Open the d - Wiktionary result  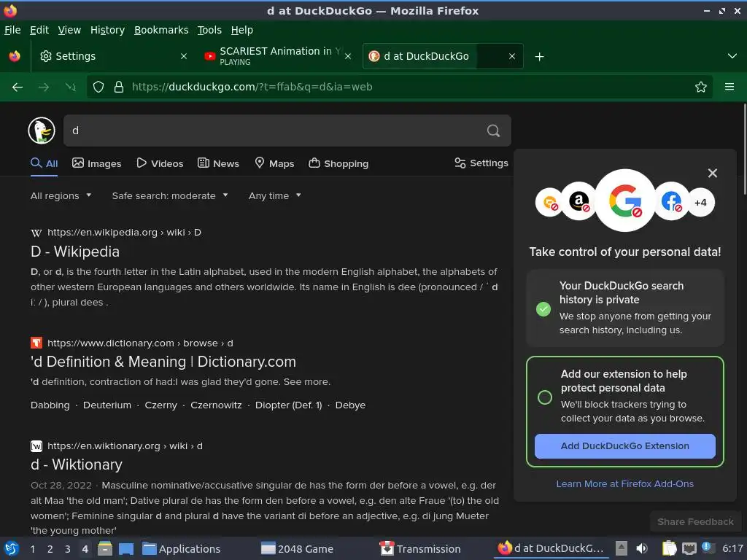(77, 464)
